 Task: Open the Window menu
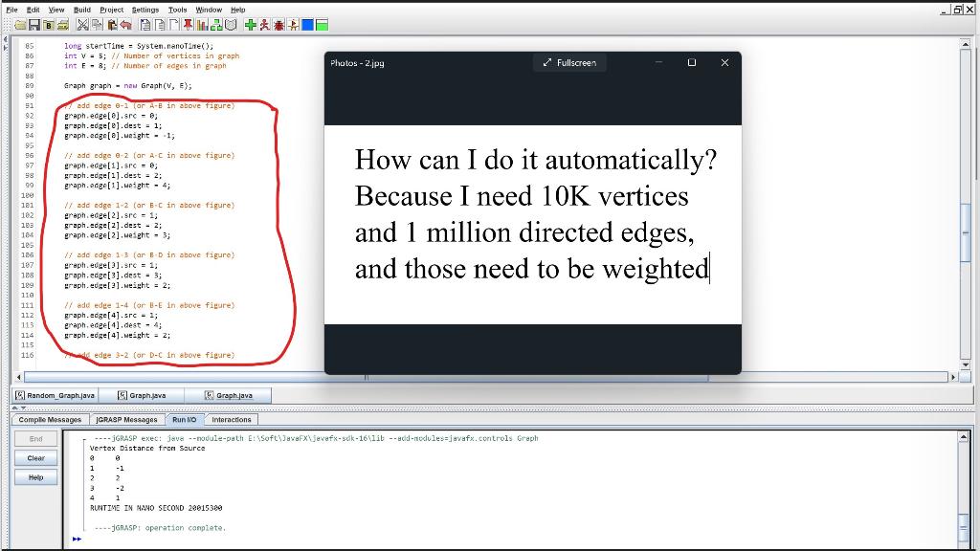pos(209,10)
